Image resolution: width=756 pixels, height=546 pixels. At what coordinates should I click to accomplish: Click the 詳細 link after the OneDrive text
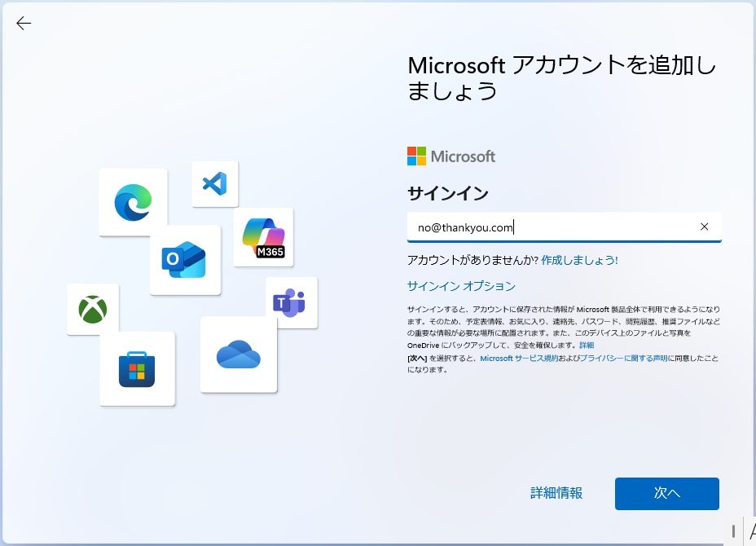click(587, 346)
